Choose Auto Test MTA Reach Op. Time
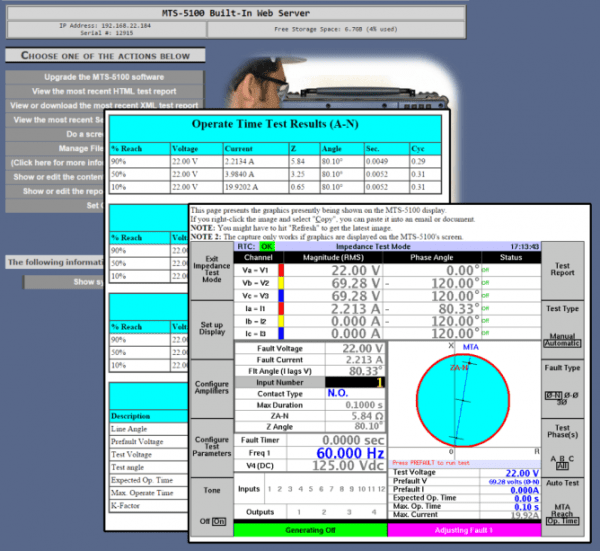The height and width of the screenshot is (551, 600). pyautogui.click(x=562, y=506)
